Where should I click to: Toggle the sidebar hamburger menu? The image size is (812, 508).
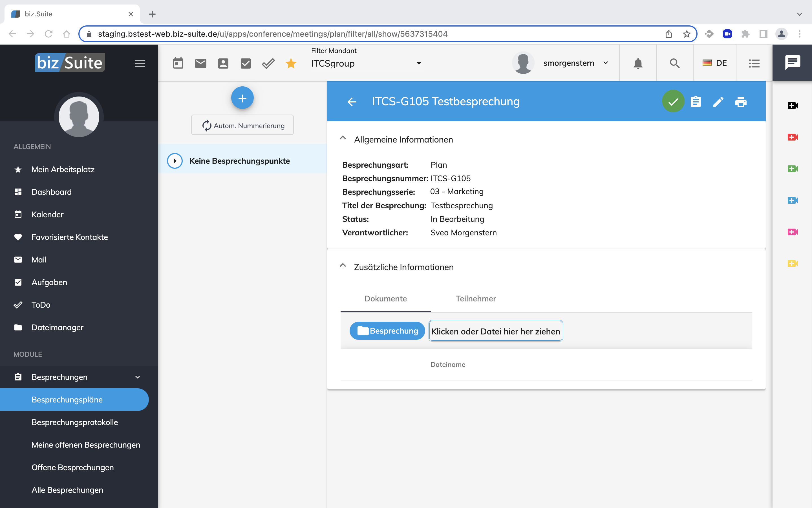[140, 63]
